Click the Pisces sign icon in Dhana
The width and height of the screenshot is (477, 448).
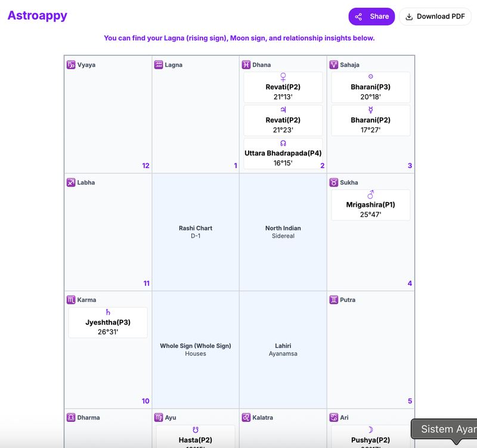click(246, 65)
